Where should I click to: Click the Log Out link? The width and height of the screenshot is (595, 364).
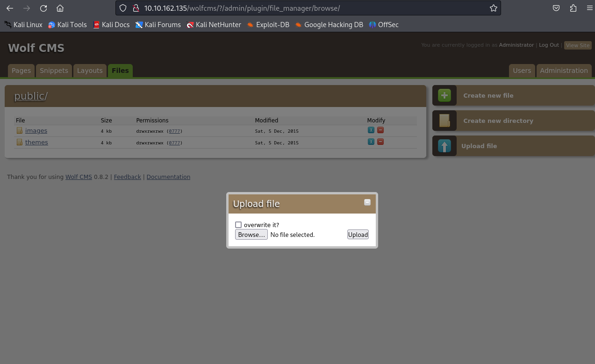coord(549,45)
